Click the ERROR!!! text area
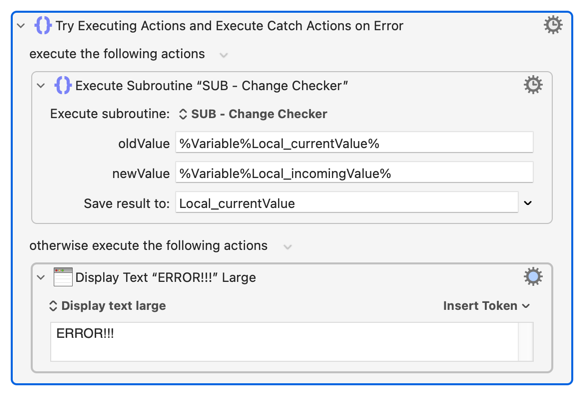584x399 pixels. (x=285, y=342)
